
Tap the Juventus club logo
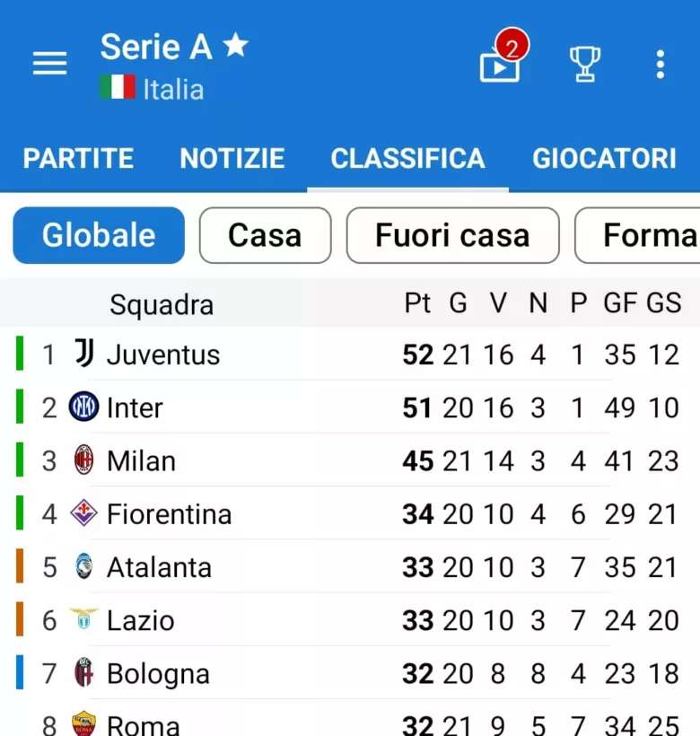coord(83,354)
